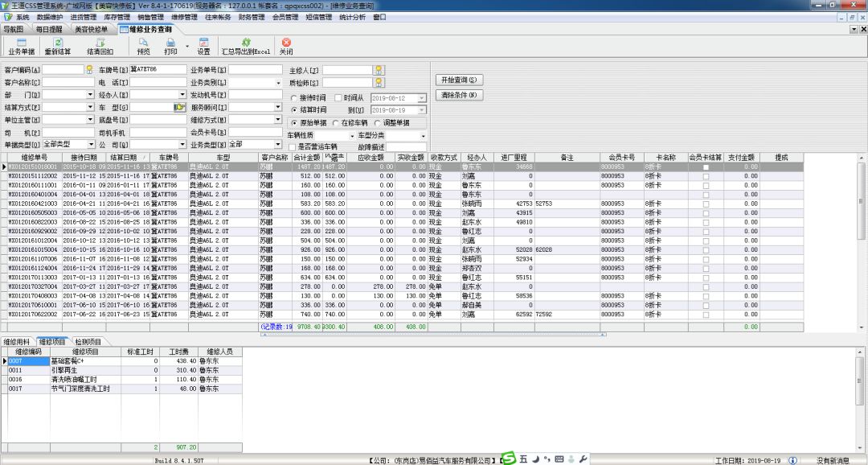Tick the 是否营运车辆 checkbox
This screenshot has width=868, height=465.
293,147
